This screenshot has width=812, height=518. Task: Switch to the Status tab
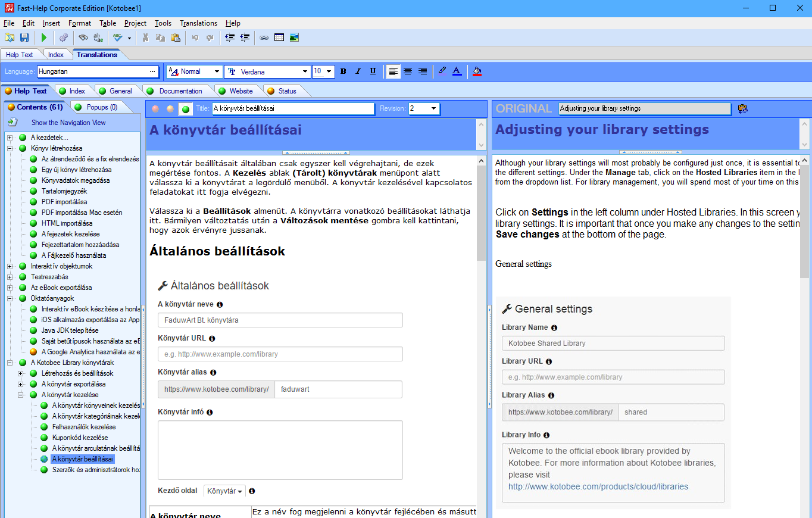tap(287, 91)
